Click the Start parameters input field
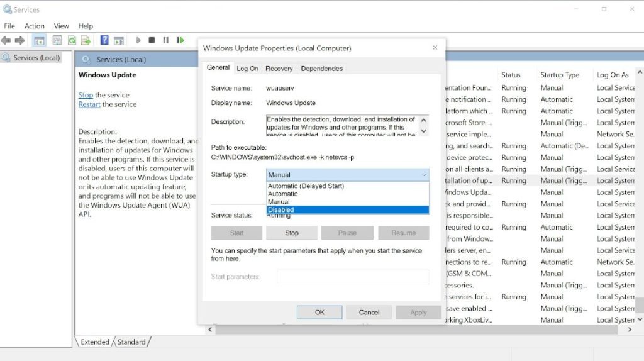 (x=353, y=277)
